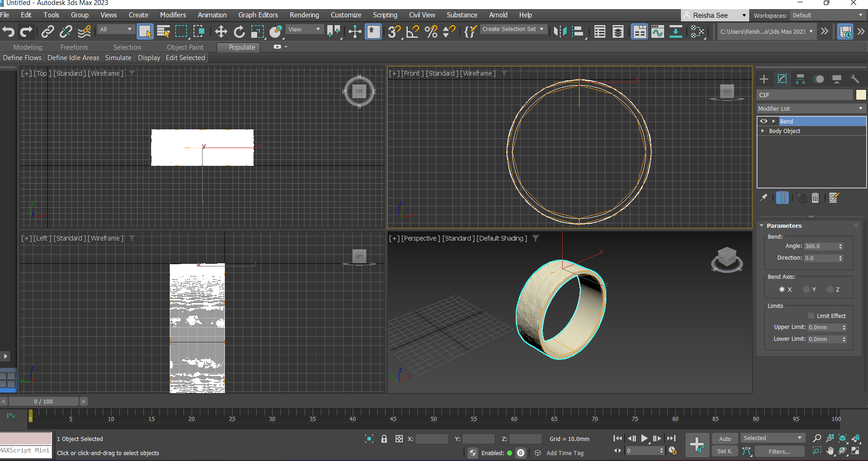The image size is (868, 461).
Task: Expand the Body Object entry
Action: pos(763,131)
